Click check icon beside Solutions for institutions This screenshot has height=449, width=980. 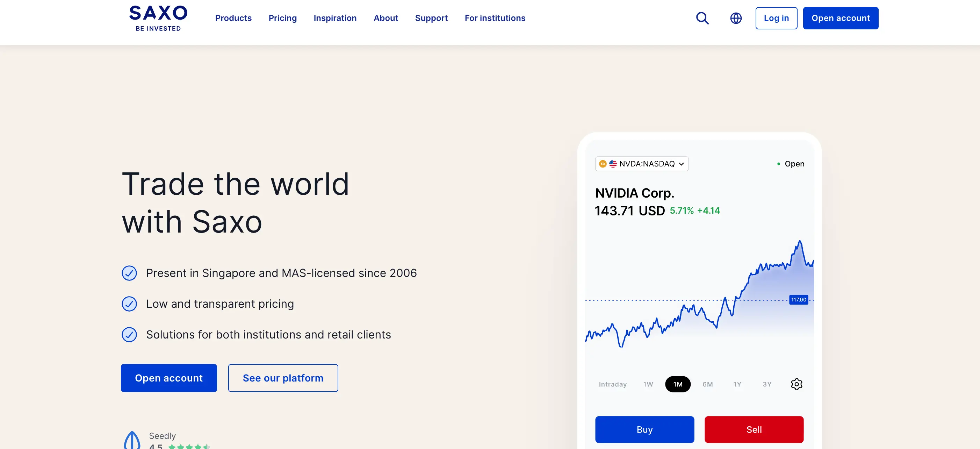(129, 334)
